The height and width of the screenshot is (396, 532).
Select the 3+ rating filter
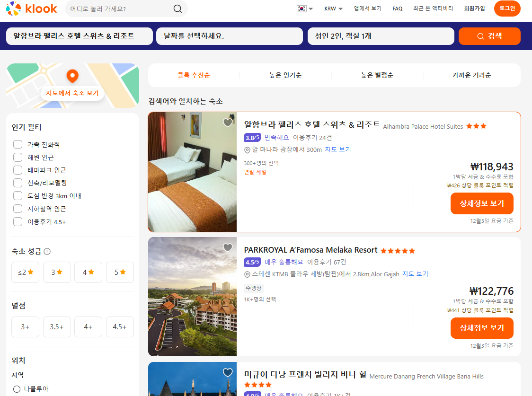(x=26, y=327)
